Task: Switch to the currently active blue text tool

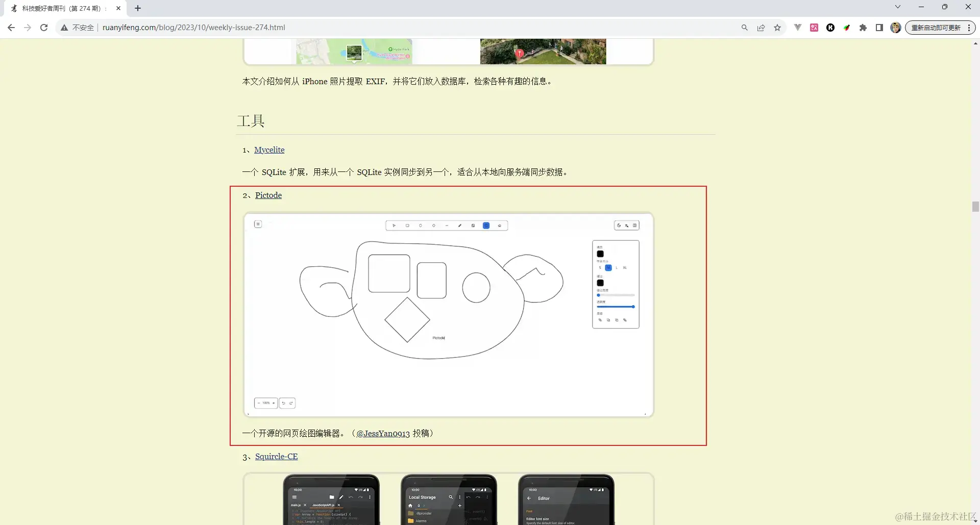Action: 486,225
